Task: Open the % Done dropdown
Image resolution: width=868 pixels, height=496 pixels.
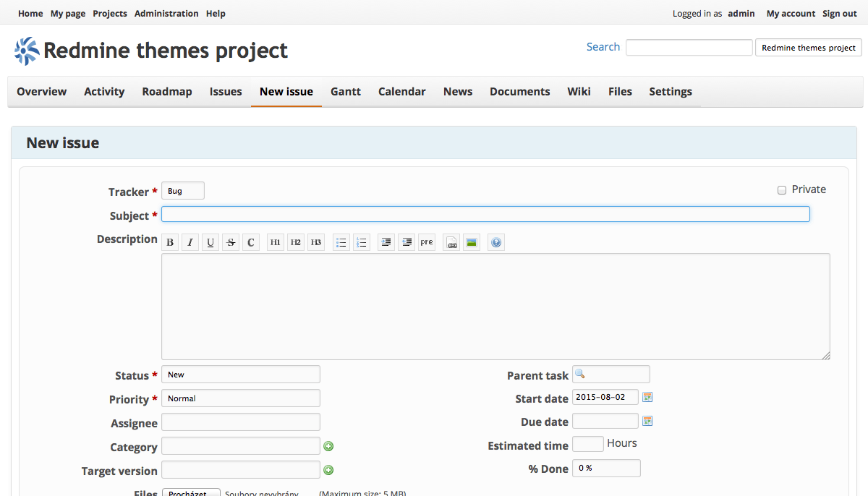Action: tap(606, 468)
